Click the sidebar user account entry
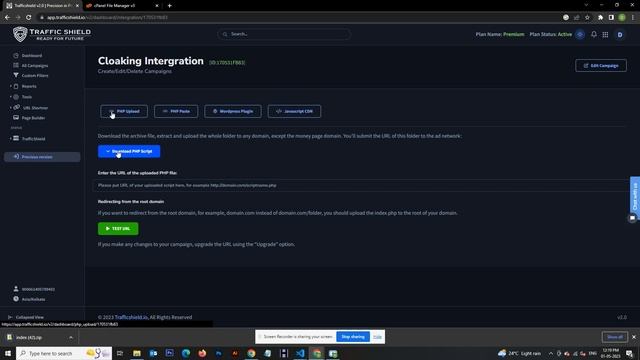Viewport: 640px width, 360px height. (34, 289)
